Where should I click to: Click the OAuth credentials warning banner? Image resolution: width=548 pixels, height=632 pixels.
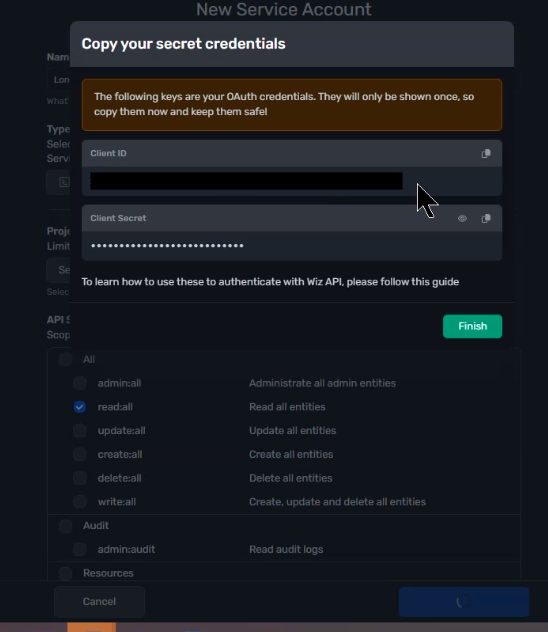tap(292, 104)
